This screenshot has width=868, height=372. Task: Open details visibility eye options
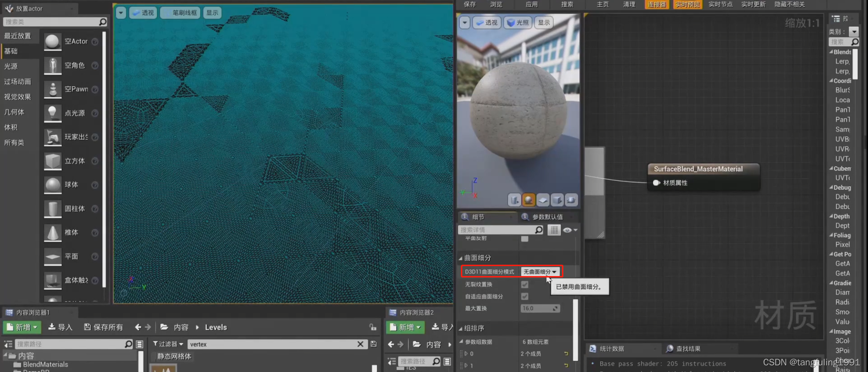570,230
